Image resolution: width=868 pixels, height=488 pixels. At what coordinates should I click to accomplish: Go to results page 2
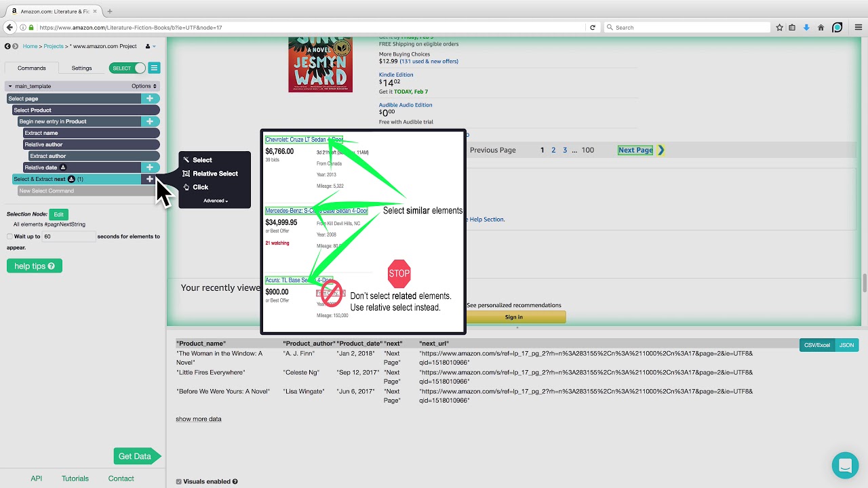553,150
